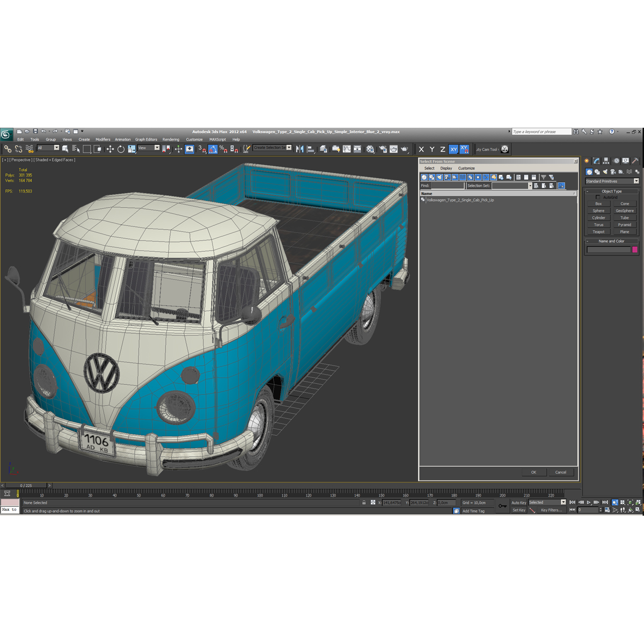Screen dimensions: 644x644
Task: Open the MAXScript menu
Action: 217,140
